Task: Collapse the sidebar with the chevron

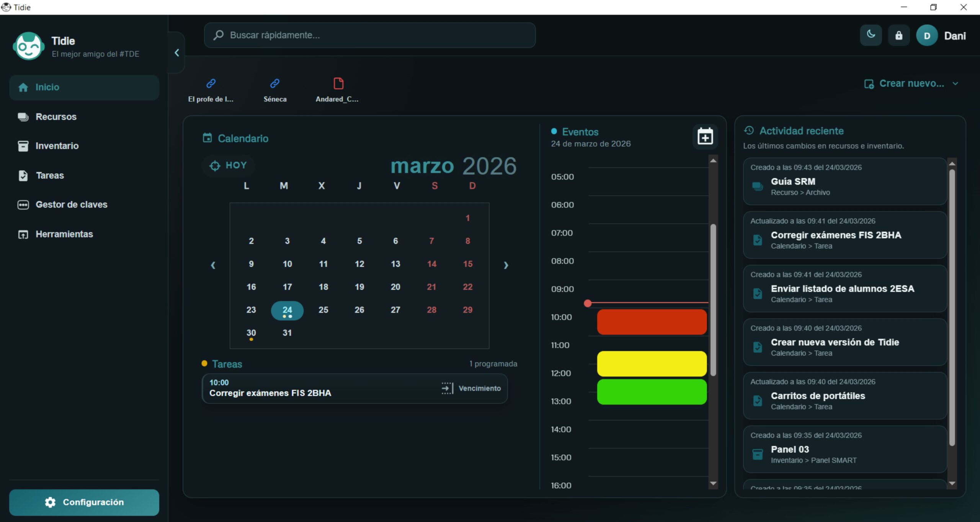Action: pos(176,53)
